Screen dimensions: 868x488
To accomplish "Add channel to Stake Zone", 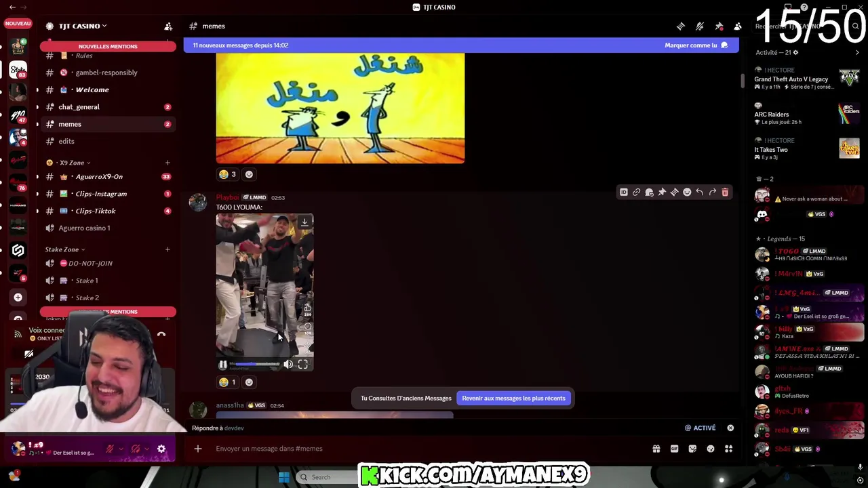I will 167,249.
